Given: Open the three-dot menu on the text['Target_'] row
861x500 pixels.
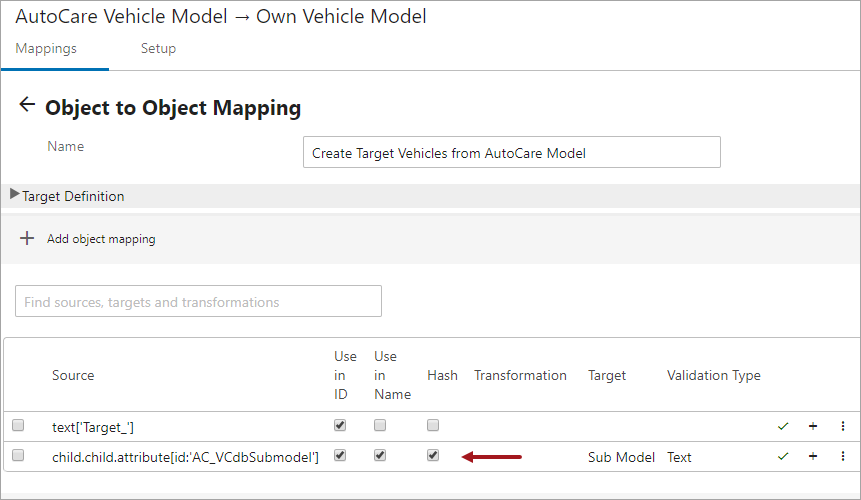Looking at the screenshot, I should (843, 426).
